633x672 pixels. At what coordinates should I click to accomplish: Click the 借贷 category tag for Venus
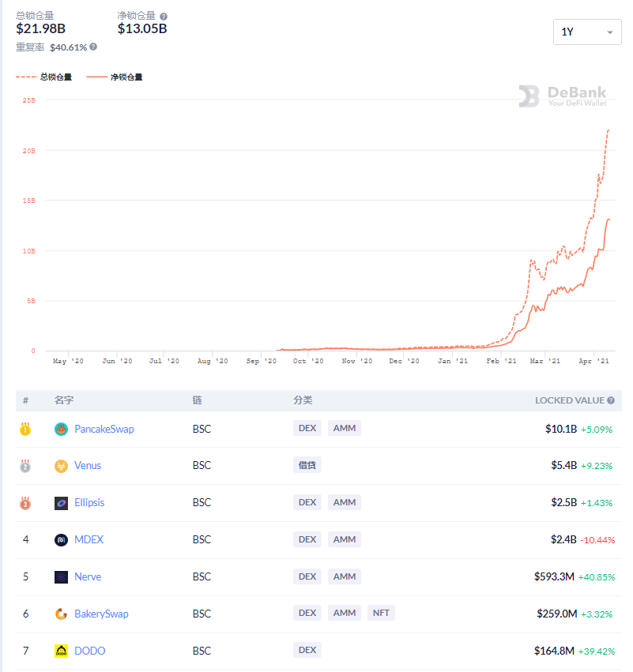[307, 465]
